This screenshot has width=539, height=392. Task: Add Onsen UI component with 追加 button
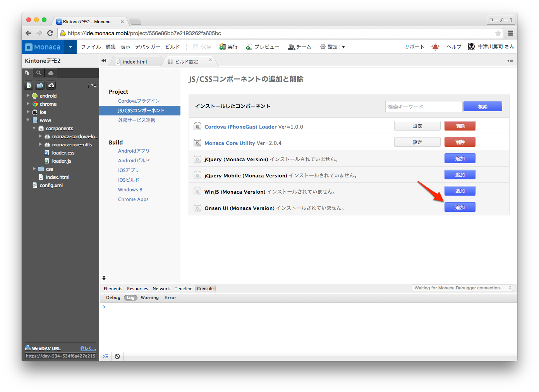(460, 208)
